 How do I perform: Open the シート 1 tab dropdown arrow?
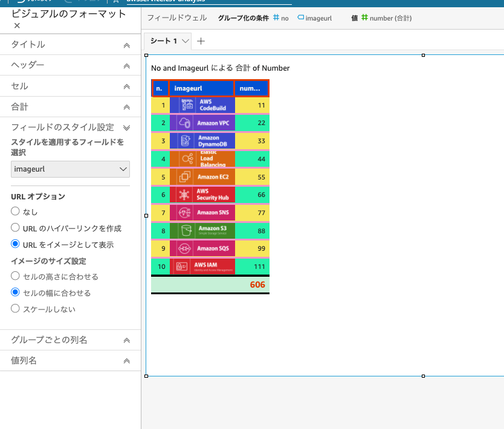pos(185,41)
